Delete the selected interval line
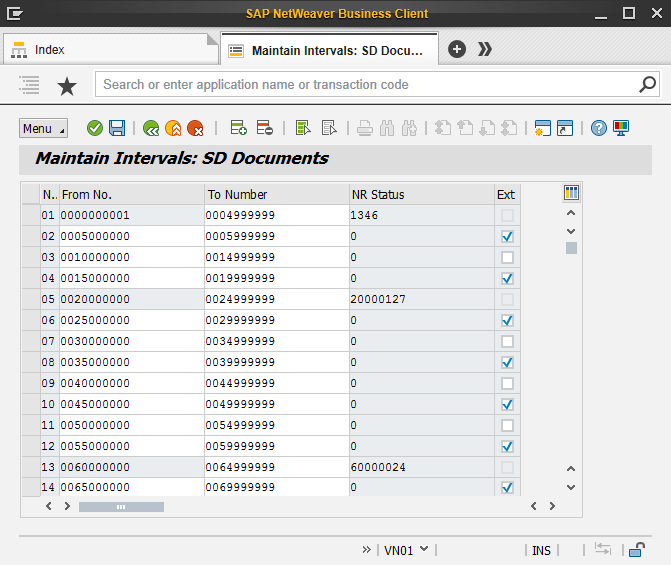 [264, 128]
